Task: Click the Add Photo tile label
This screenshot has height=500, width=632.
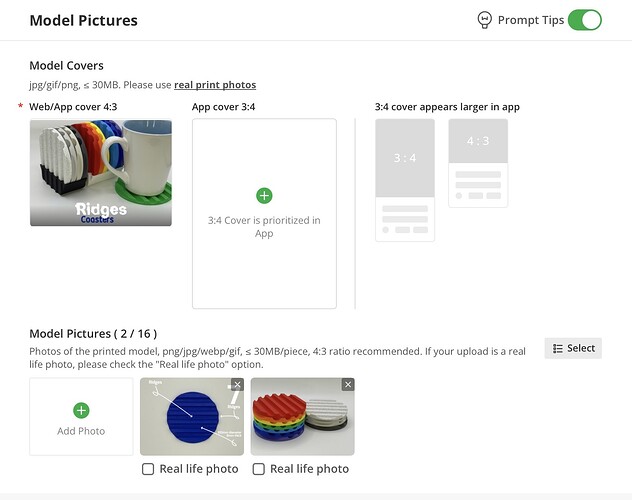Action: pyautogui.click(x=81, y=431)
